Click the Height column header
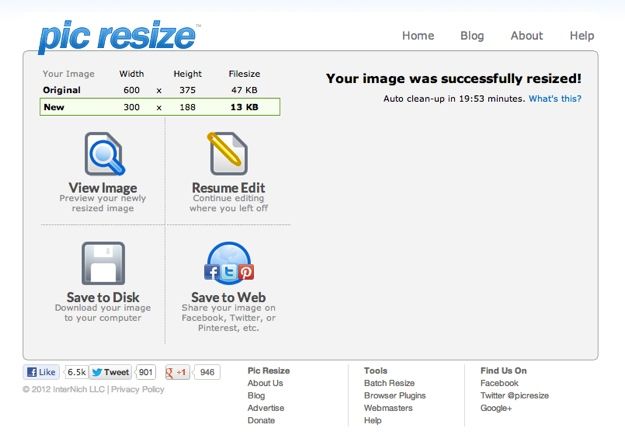This screenshot has width=625, height=439. [187, 74]
